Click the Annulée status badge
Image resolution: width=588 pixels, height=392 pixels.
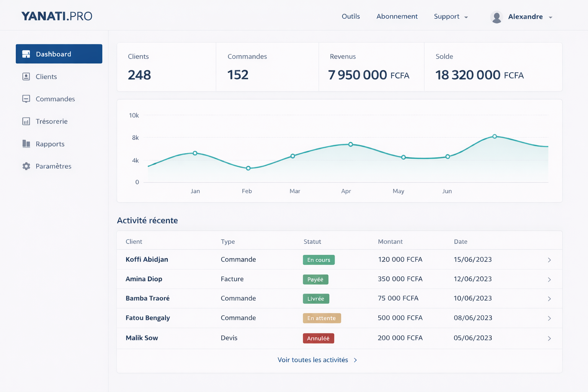tap(318, 338)
